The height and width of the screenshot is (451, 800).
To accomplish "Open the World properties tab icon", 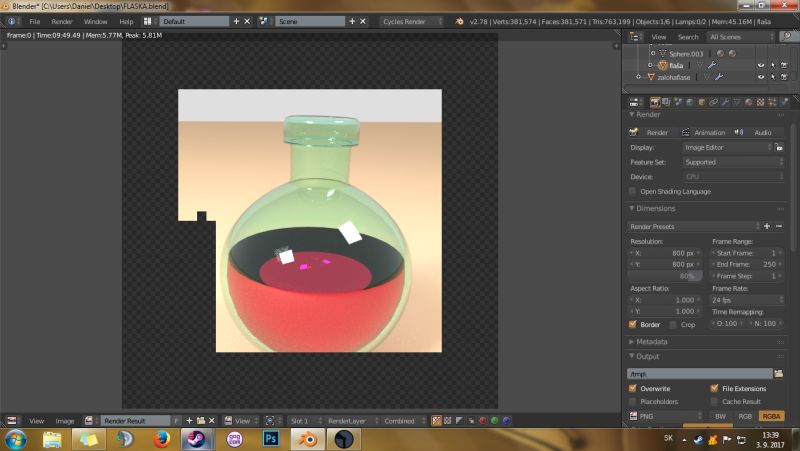I will [x=690, y=102].
